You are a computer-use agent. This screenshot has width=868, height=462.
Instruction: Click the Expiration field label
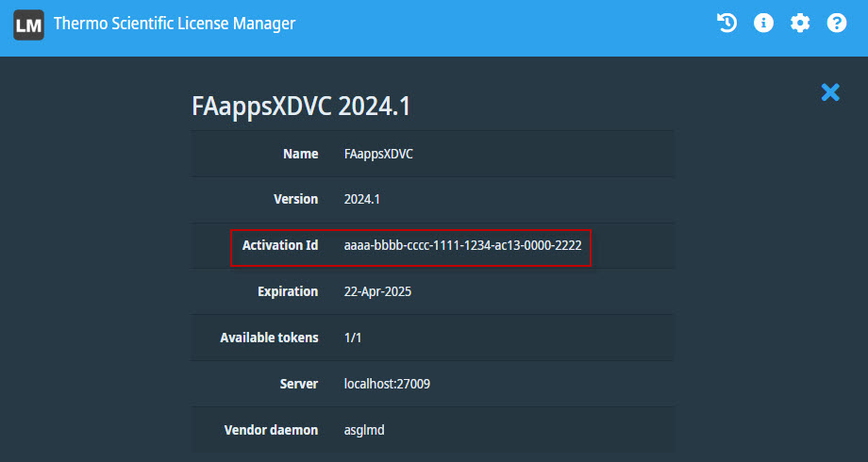pyautogui.click(x=288, y=291)
